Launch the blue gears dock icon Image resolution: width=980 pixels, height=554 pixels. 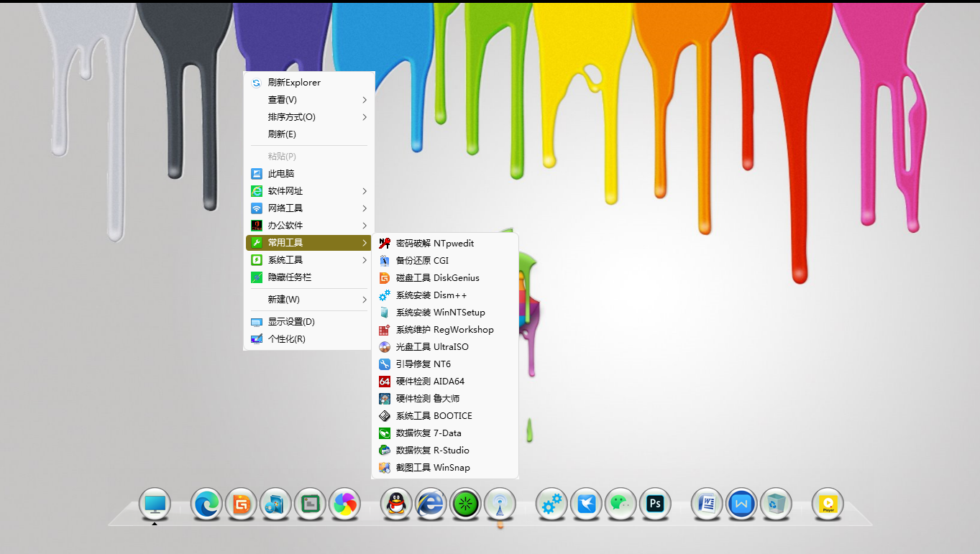click(551, 504)
